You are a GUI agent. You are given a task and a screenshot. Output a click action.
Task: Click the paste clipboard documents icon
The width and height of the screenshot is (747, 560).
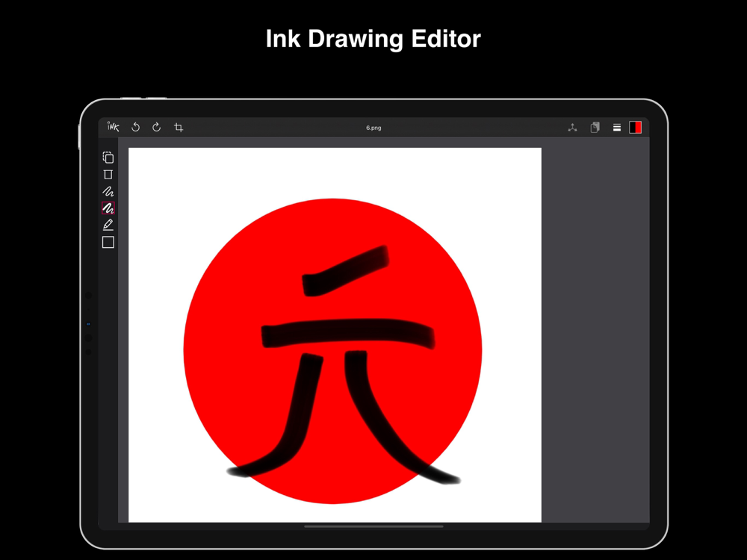(595, 127)
